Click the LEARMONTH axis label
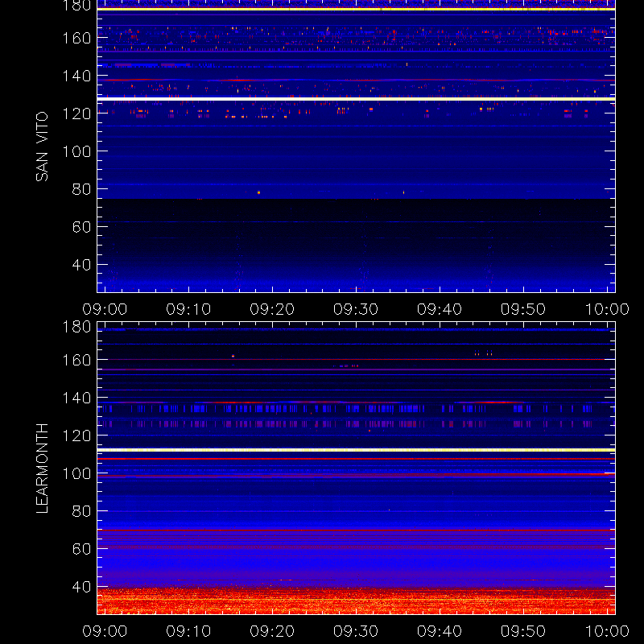This screenshot has width=644, height=644. (x=42, y=469)
